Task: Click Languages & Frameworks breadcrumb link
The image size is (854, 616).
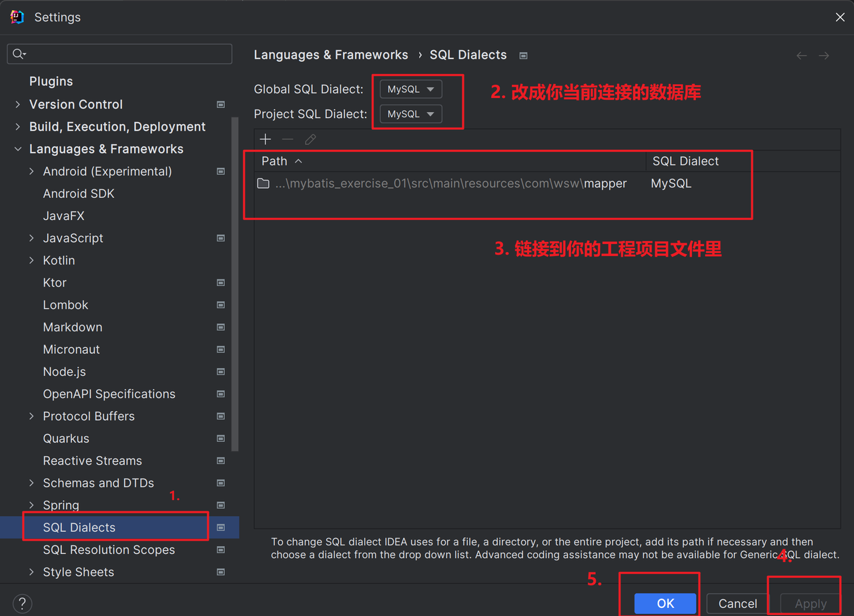Action: pos(331,55)
